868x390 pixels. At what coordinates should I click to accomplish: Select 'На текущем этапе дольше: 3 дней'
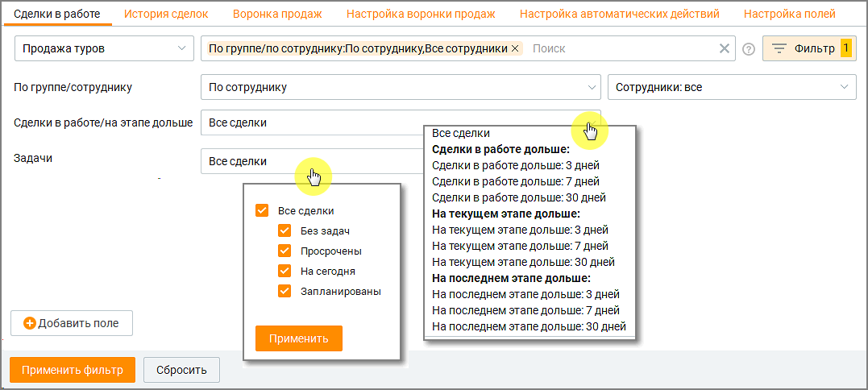click(x=520, y=230)
